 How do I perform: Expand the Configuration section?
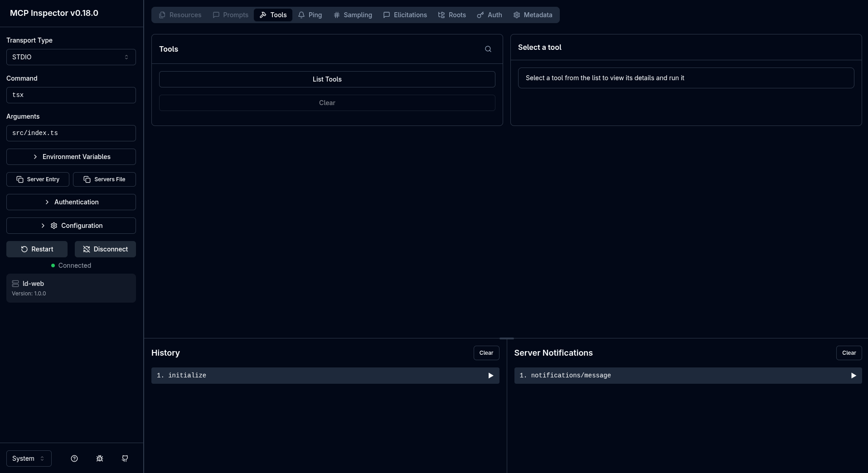[71, 226]
